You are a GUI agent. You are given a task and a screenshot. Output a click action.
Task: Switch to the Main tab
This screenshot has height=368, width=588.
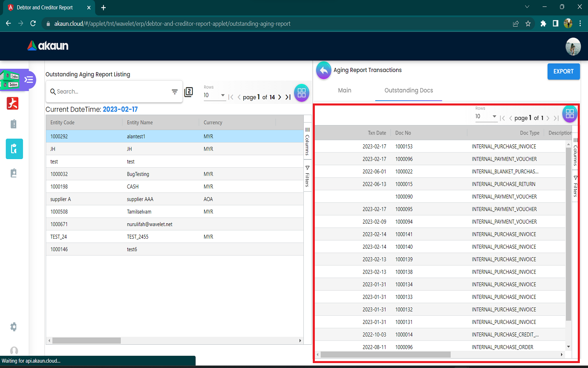click(344, 90)
